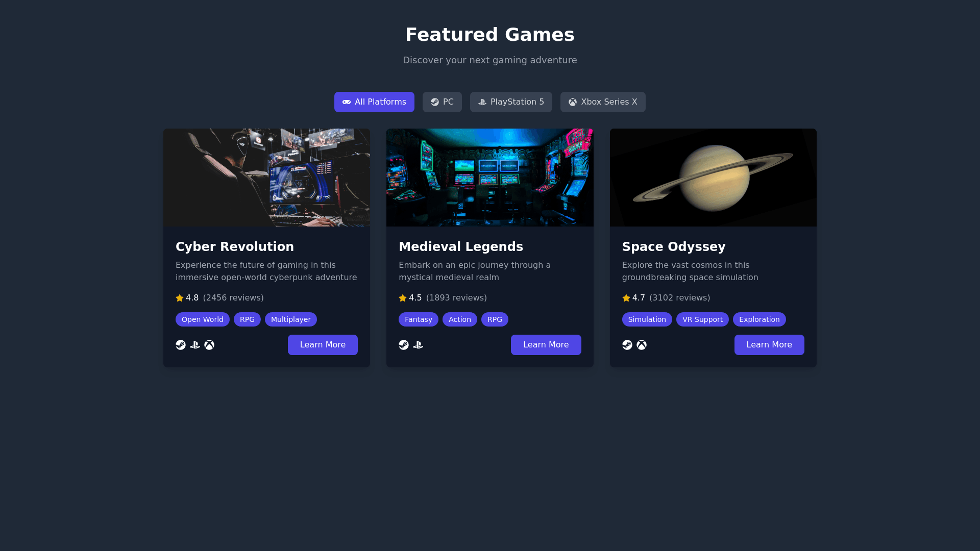Click the PlayStation icon on Medieval Legends card
This screenshot has height=551, width=980.
click(418, 345)
